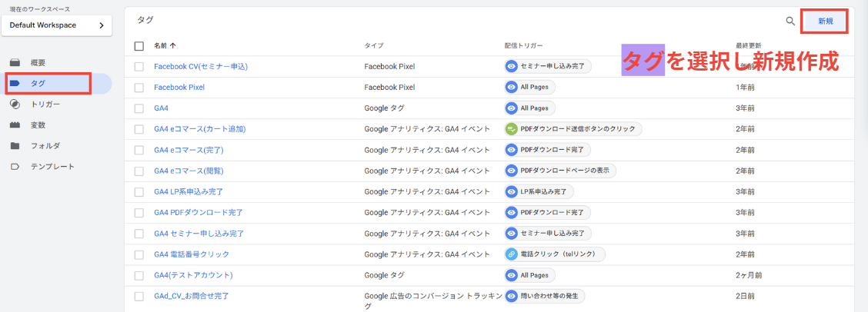
Task: Open the Facebook CV(セミナー申込) tag link
Action: (201, 66)
